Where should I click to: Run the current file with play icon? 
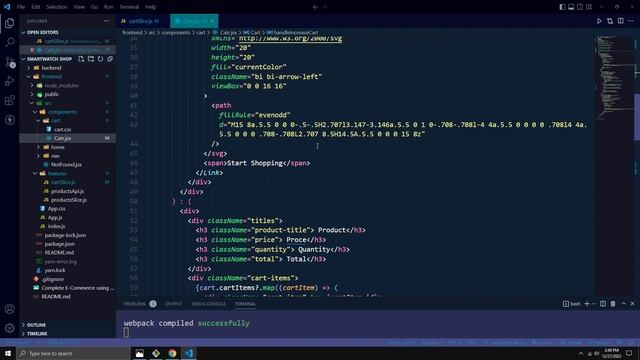pyautogui.click(x=599, y=21)
